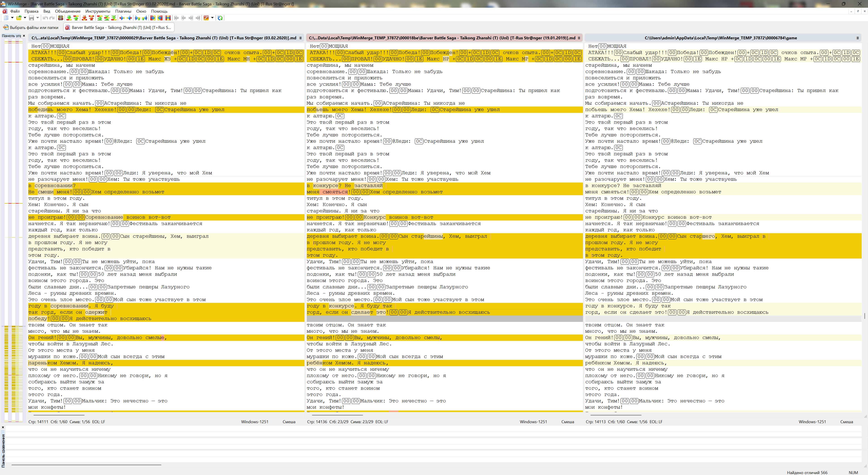Refresh comparison with circular arrows icon
This screenshot has width=868, height=475.
220,18
